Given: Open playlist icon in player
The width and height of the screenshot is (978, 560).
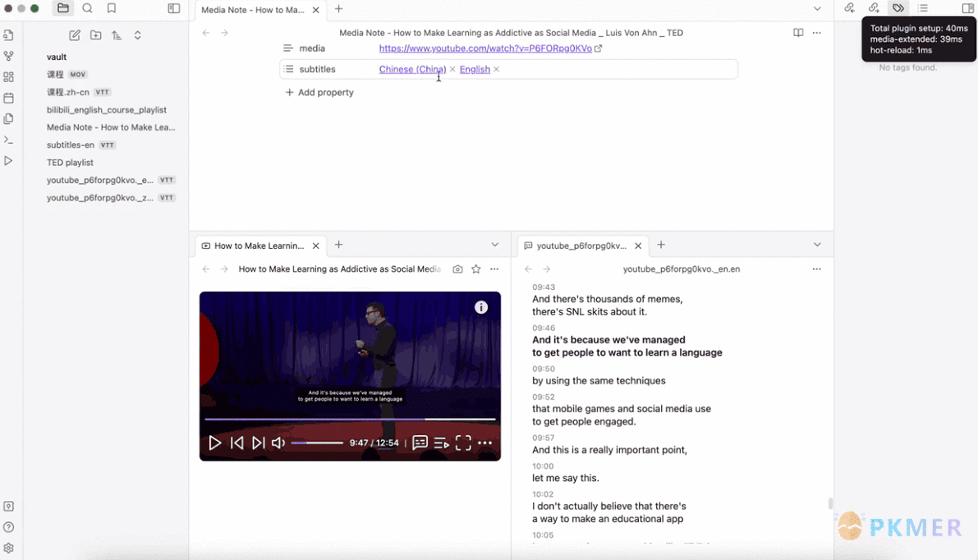Looking at the screenshot, I should click(442, 443).
